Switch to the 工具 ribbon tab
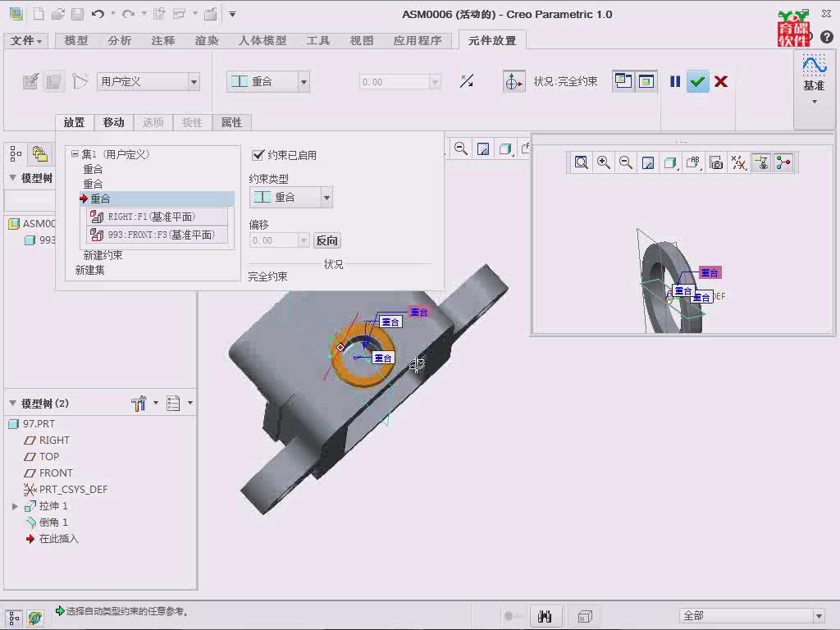The width and height of the screenshot is (840, 630). click(x=318, y=41)
